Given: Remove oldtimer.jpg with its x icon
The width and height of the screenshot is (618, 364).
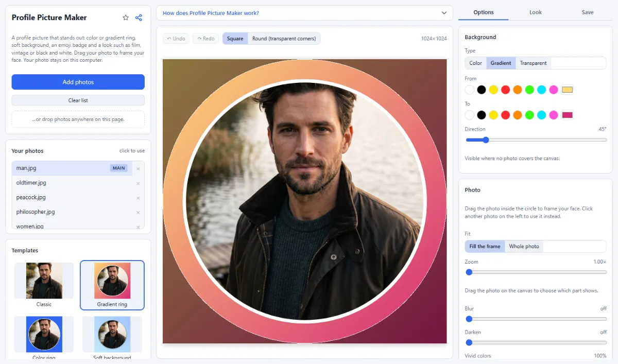Looking at the screenshot, I should point(138,183).
